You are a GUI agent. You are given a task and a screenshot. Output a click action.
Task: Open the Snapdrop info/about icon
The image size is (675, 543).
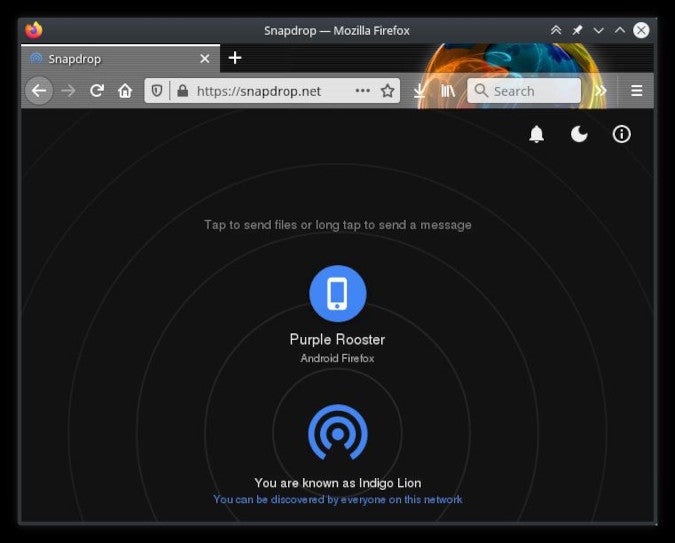(622, 134)
